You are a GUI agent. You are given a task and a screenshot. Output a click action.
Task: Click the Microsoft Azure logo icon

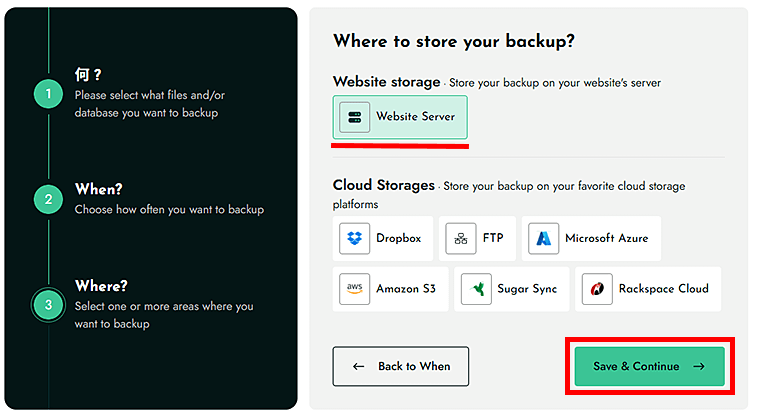pyautogui.click(x=544, y=238)
